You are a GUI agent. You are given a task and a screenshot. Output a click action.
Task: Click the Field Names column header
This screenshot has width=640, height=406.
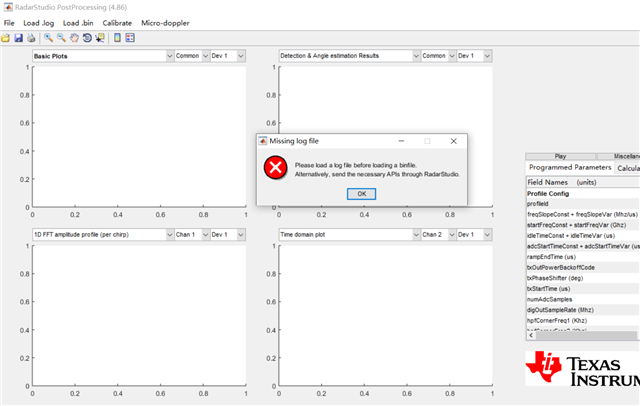pyautogui.click(x=583, y=182)
